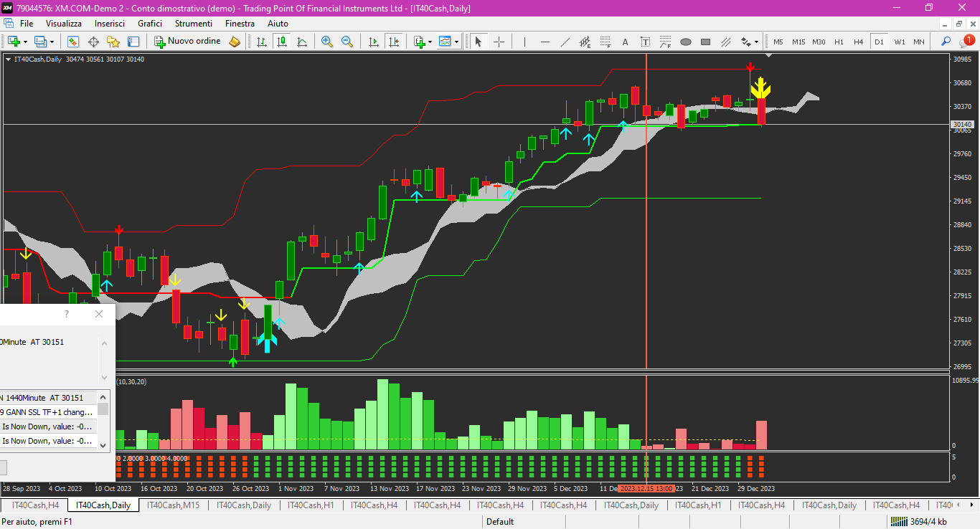Select the arrows objects tool

click(x=746, y=42)
